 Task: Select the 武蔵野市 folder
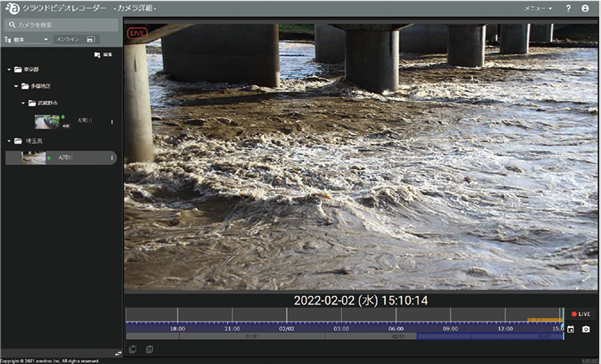click(x=44, y=103)
